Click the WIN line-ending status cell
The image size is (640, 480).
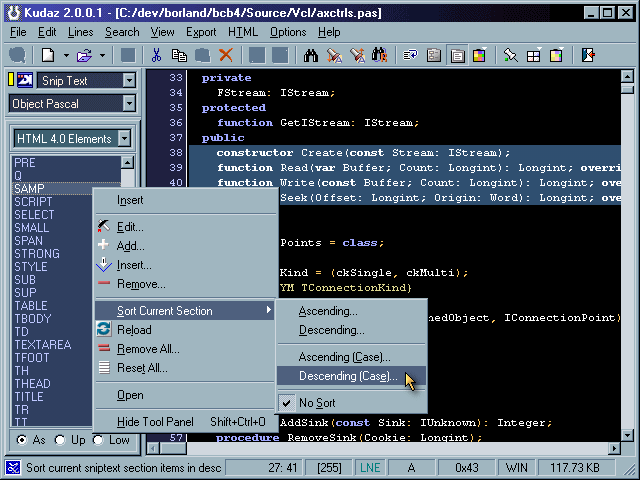[x=516, y=467]
